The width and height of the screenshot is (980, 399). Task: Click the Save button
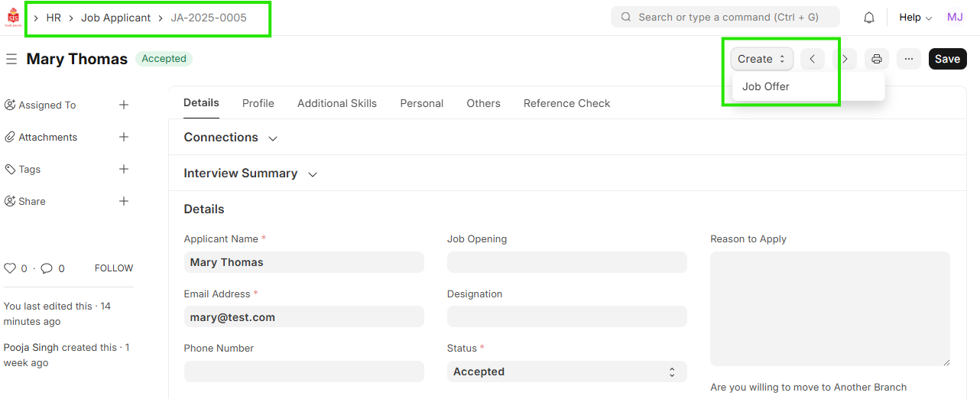(947, 59)
